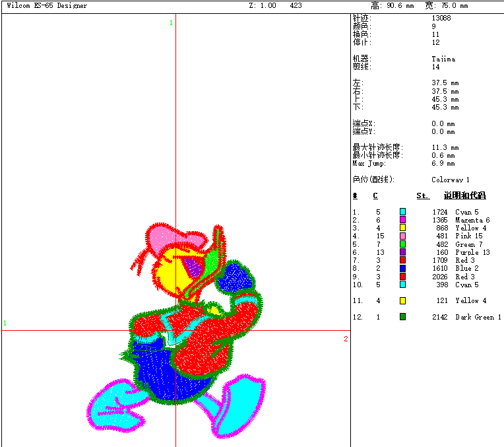The height and width of the screenshot is (447, 504).
Task: Click the 'Purple 13' thread name
Action: pos(472,252)
